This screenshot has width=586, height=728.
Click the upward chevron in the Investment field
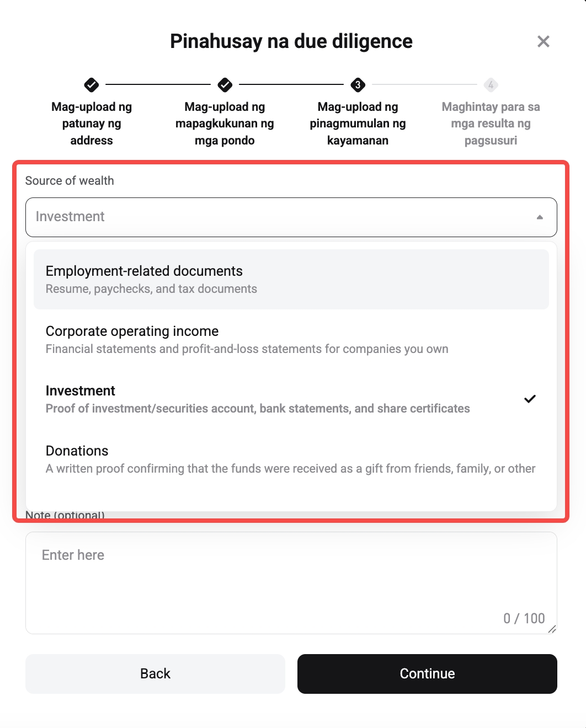[540, 217]
